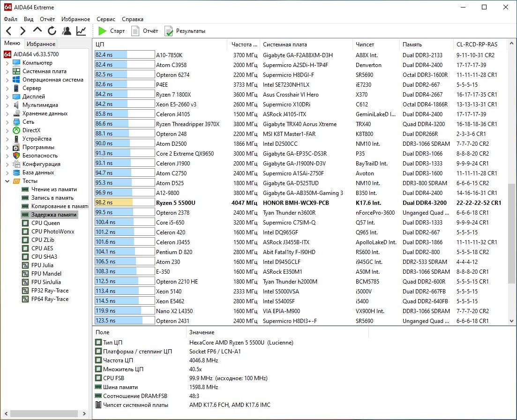Collapse the Тесты tree node
The image size is (517, 420).
(7, 181)
